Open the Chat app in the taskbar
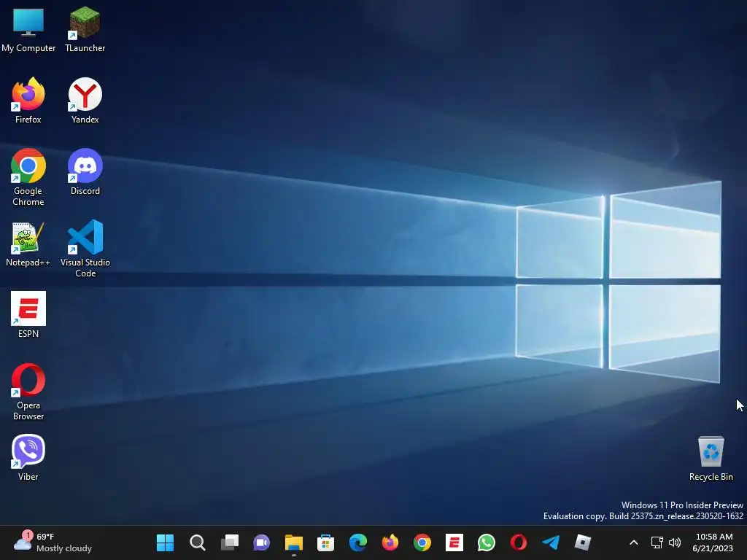747x560 pixels. (262, 542)
